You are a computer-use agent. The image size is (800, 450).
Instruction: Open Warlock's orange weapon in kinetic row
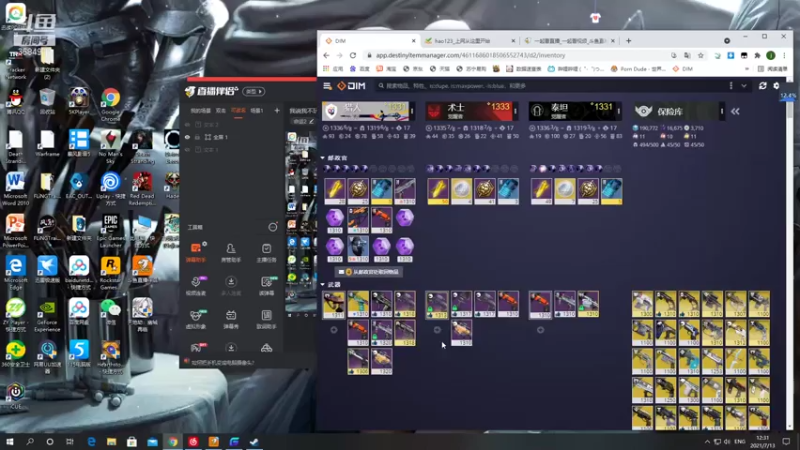(508, 304)
